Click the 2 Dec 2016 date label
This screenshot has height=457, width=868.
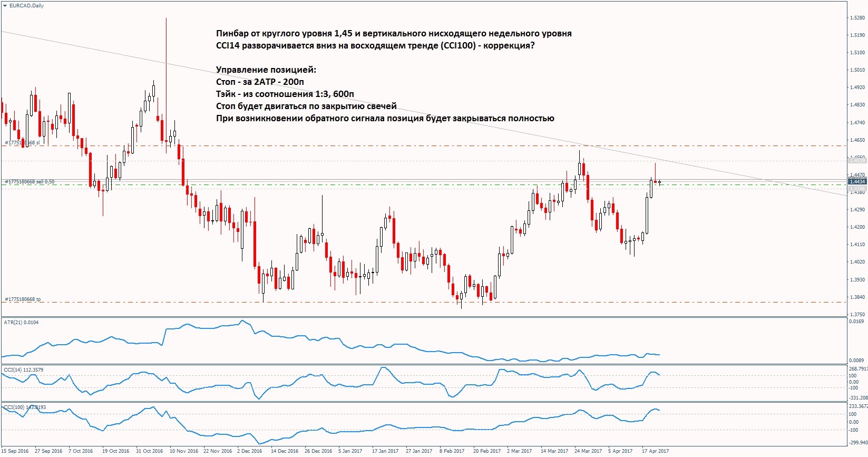[x=249, y=451]
